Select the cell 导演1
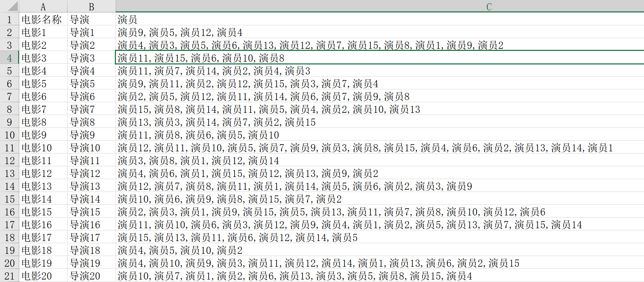Viewport: 644px width, 282px height. pos(91,32)
